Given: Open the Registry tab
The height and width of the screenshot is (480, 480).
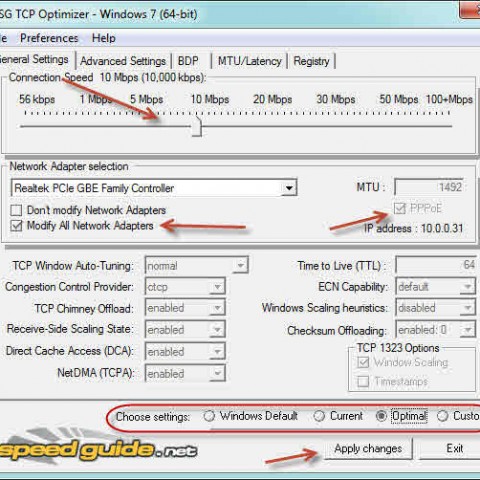Looking at the screenshot, I should click(x=311, y=61).
